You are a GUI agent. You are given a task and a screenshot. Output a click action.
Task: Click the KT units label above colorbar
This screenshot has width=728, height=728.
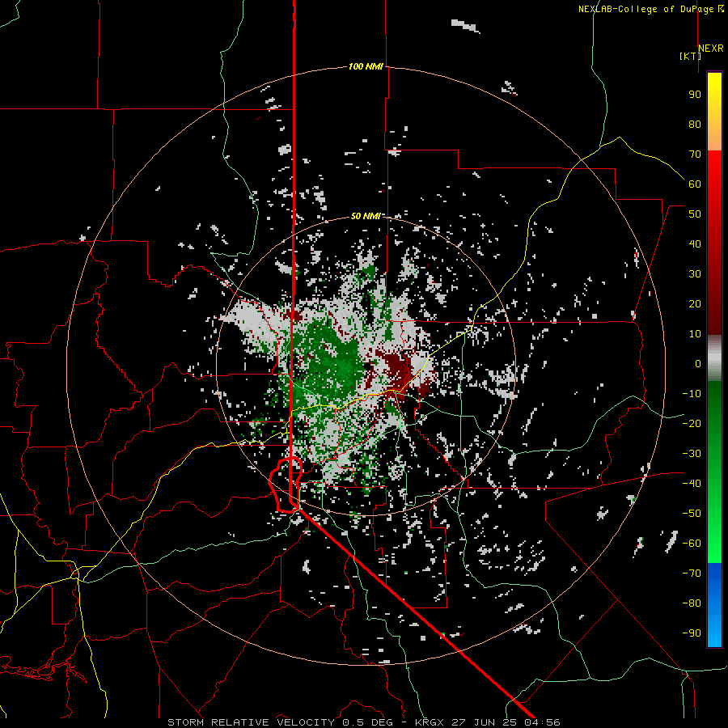(x=691, y=56)
